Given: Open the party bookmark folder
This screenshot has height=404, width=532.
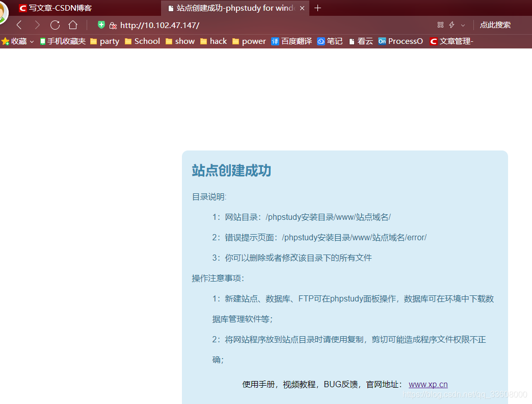Looking at the screenshot, I should [x=105, y=41].
